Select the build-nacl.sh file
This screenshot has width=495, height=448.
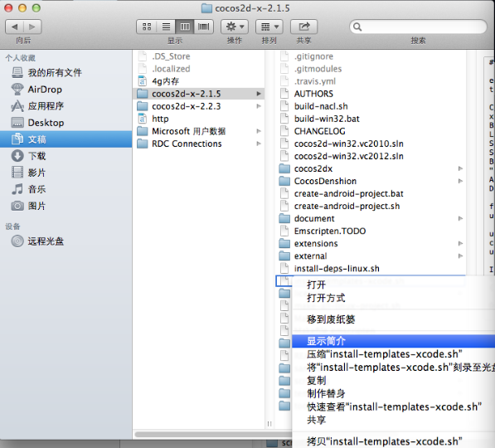point(371,106)
